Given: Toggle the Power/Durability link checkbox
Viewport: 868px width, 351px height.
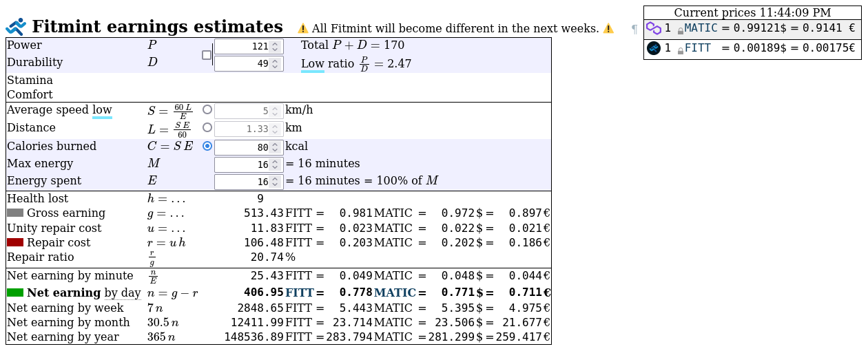Looking at the screenshot, I should pyautogui.click(x=207, y=55).
